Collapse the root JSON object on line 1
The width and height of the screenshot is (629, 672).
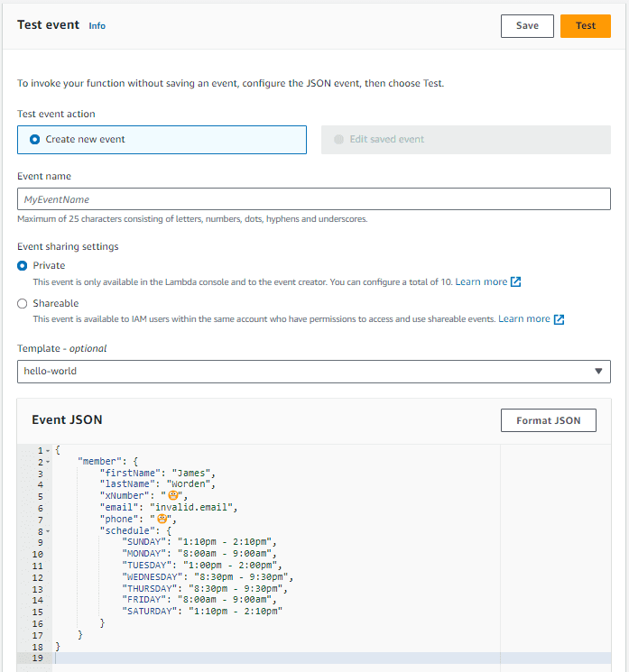tap(48, 450)
